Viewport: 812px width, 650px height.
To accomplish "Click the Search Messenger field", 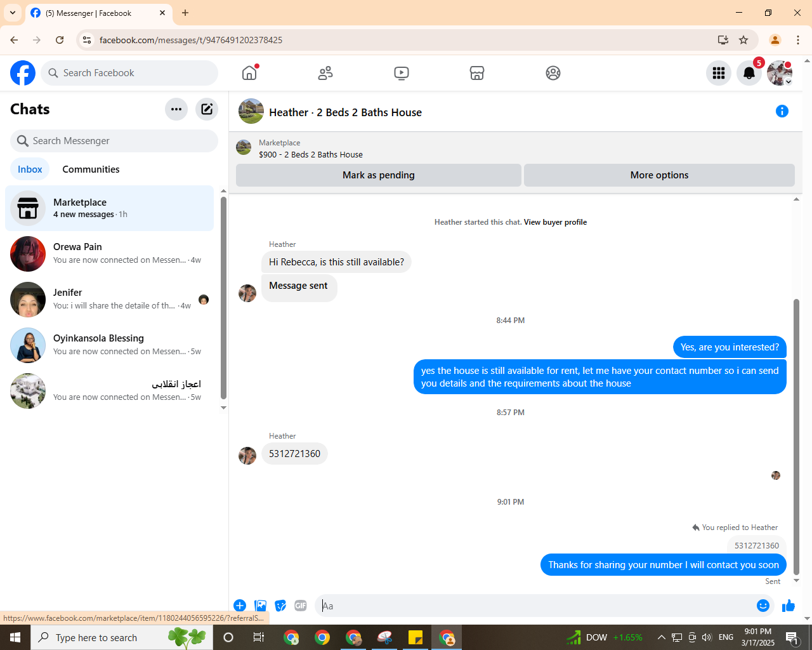I will pos(114,141).
